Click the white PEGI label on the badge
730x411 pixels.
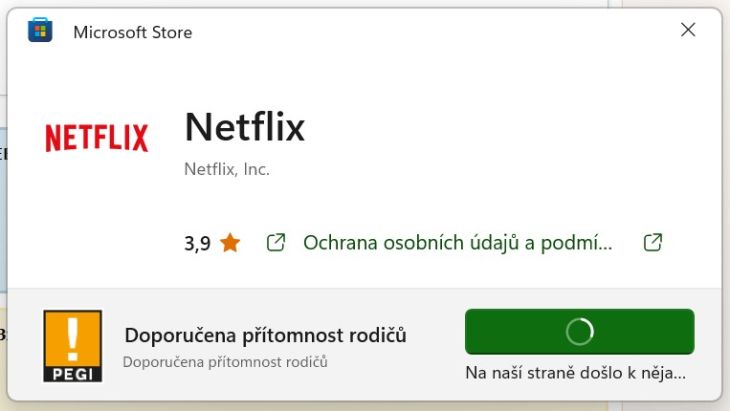(x=73, y=374)
